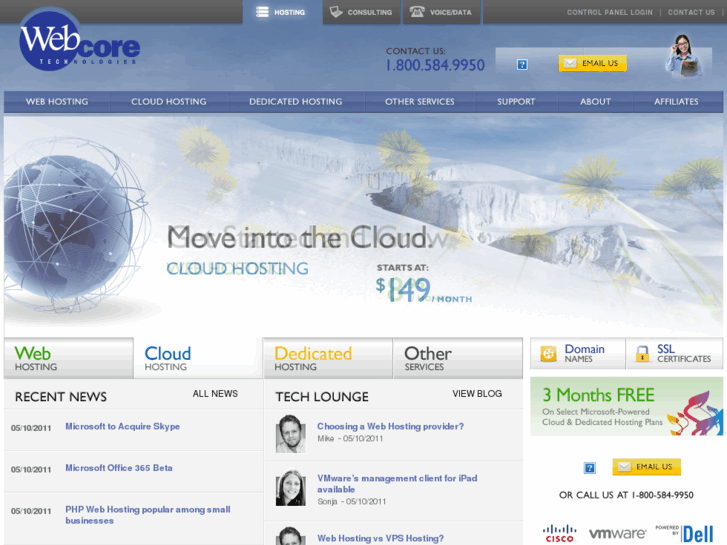This screenshot has width=727, height=545.
Task: Open Microsoft Office 365 Beta article
Action: pyautogui.click(x=119, y=468)
